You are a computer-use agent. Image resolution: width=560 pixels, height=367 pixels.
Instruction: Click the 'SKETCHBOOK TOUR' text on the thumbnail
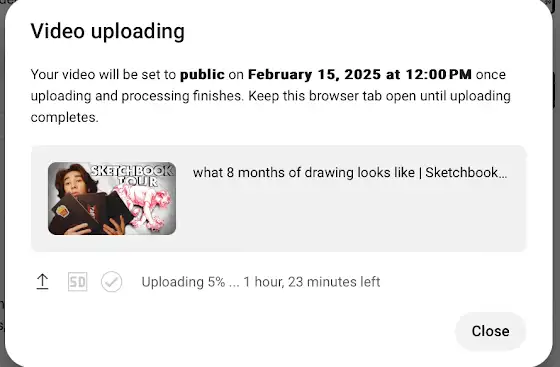pyautogui.click(x=132, y=175)
